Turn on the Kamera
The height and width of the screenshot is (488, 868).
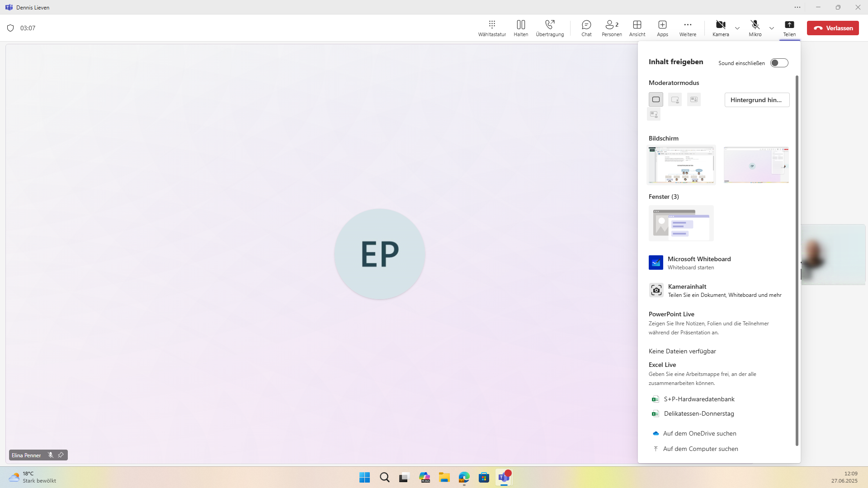(x=721, y=28)
